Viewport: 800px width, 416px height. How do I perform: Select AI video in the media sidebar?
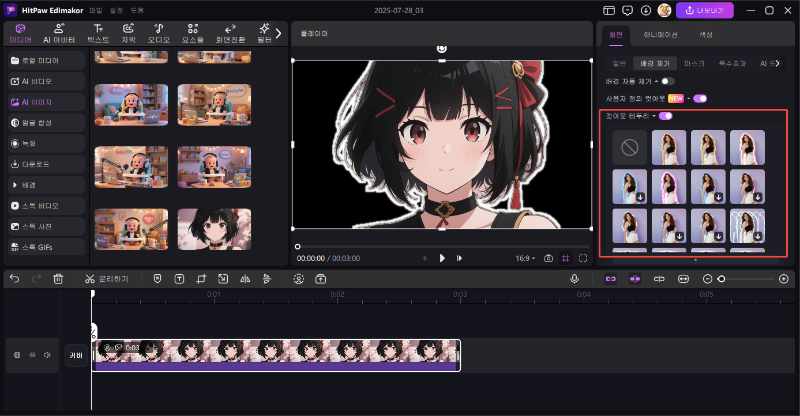pyautogui.click(x=46, y=81)
